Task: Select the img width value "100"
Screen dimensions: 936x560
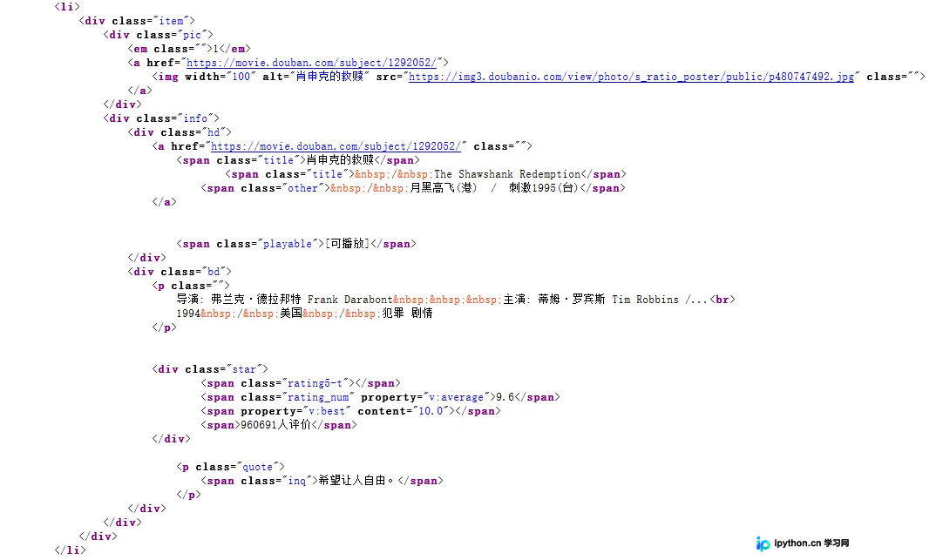Action: pyautogui.click(x=241, y=77)
